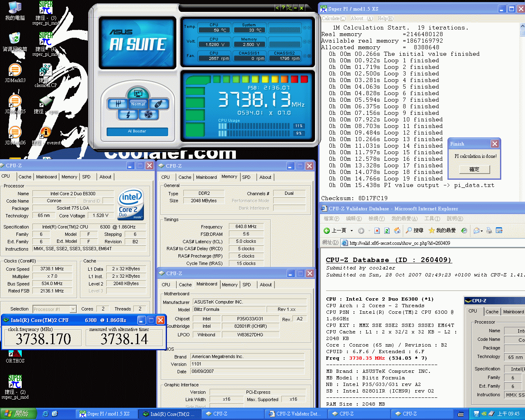Open Recycle Bin desktop icon
This screenshot has height=420, width=525.
[x=15, y=42]
